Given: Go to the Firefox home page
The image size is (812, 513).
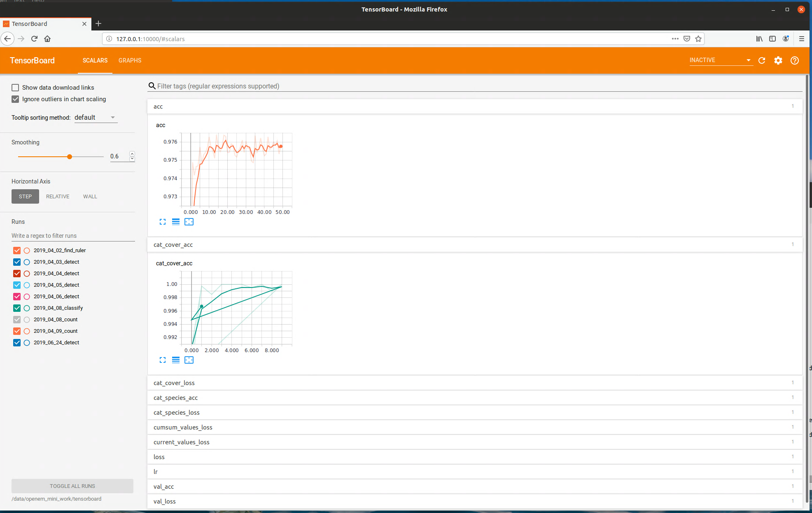Looking at the screenshot, I should 47,39.
